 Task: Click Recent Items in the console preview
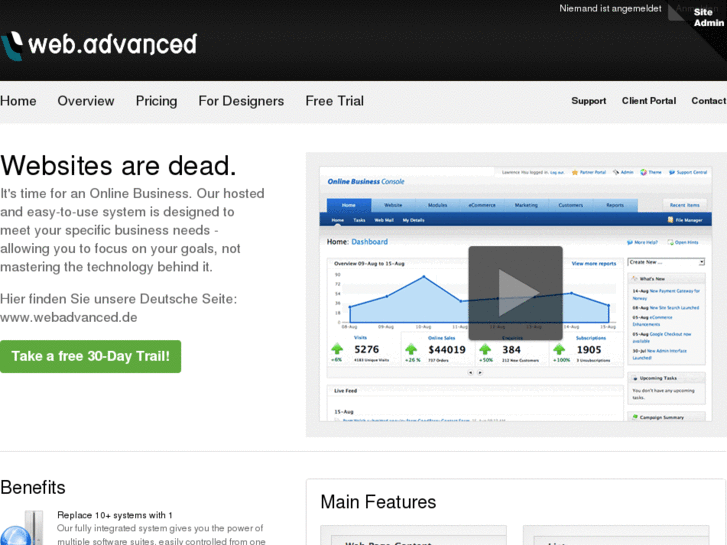pos(684,205)
